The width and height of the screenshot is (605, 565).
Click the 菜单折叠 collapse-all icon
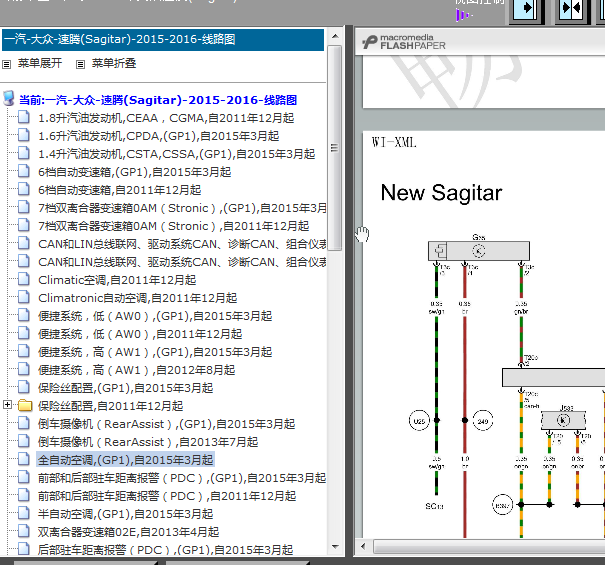click(x=80, y=64)
